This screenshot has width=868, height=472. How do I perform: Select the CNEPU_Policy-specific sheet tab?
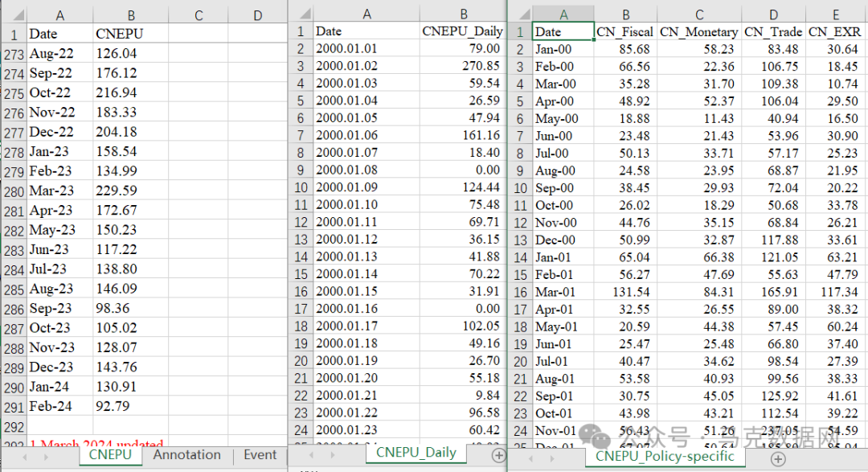tap(665, 457)
